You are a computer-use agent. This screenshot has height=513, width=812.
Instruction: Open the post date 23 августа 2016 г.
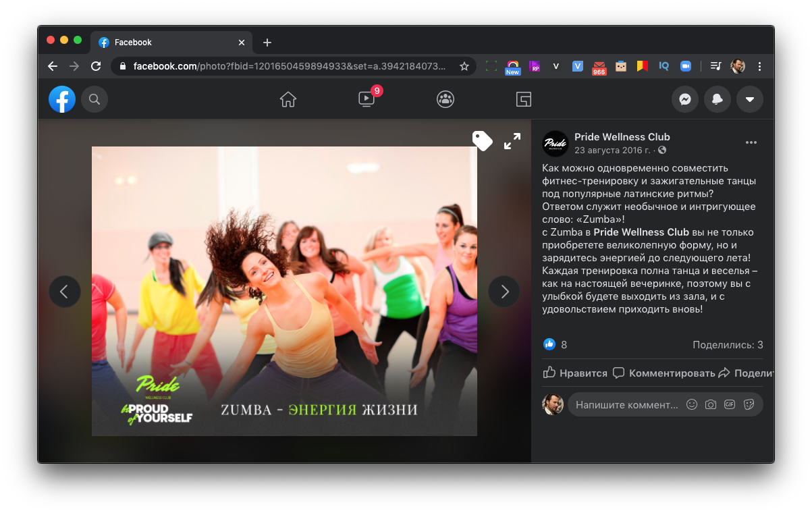click(612, 150)
